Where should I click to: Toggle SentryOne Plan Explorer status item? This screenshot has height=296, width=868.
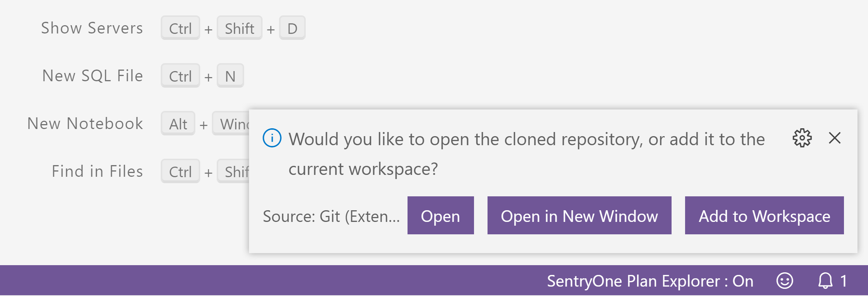click(x=650, y=281)
